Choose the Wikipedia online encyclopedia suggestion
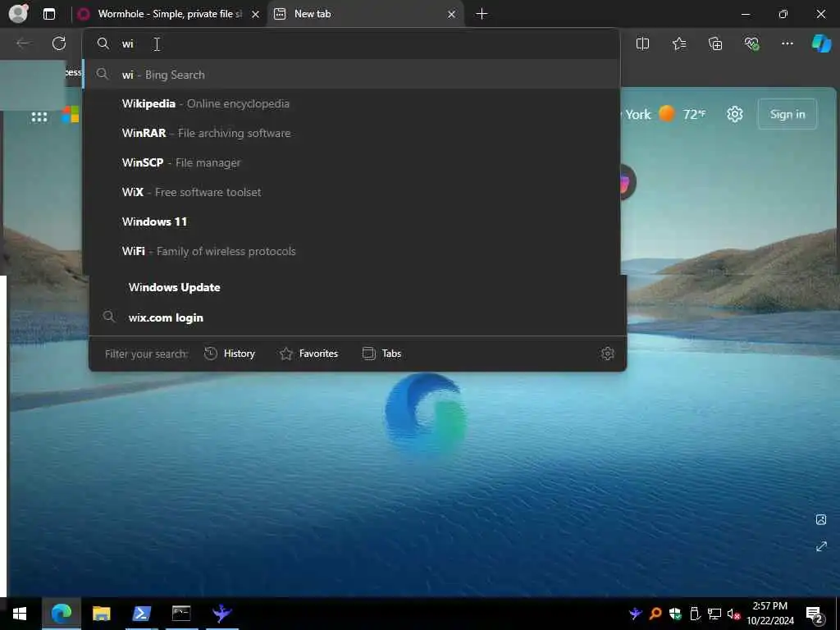The height and width of the screenshot is (630, 840). (351, 103)
